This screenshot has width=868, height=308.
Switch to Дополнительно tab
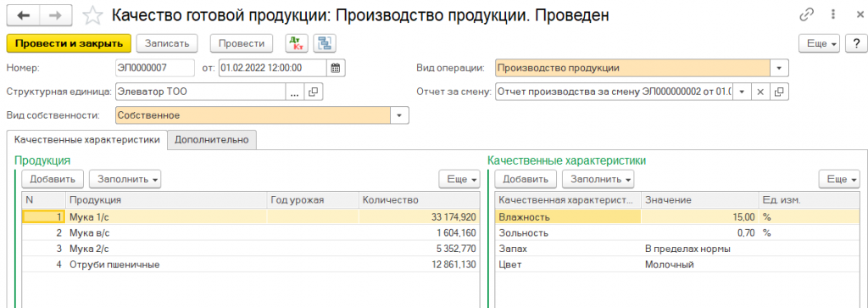point(212,140)
